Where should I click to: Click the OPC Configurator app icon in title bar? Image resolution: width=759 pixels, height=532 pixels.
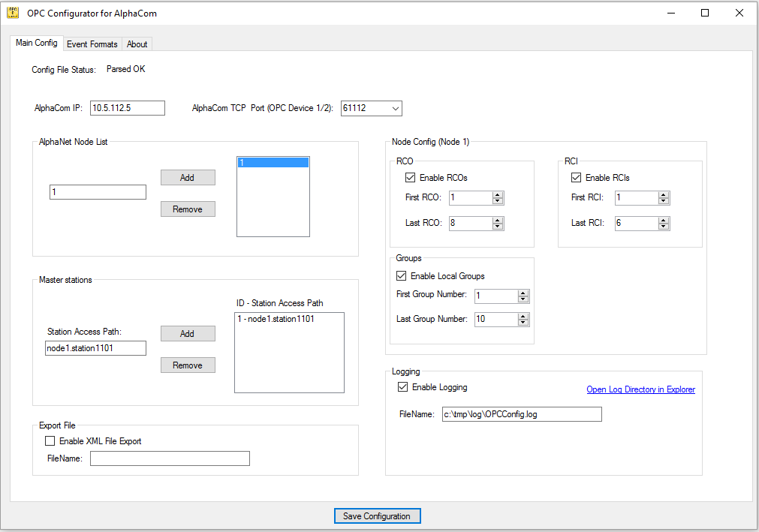click(x=13, y=13)
